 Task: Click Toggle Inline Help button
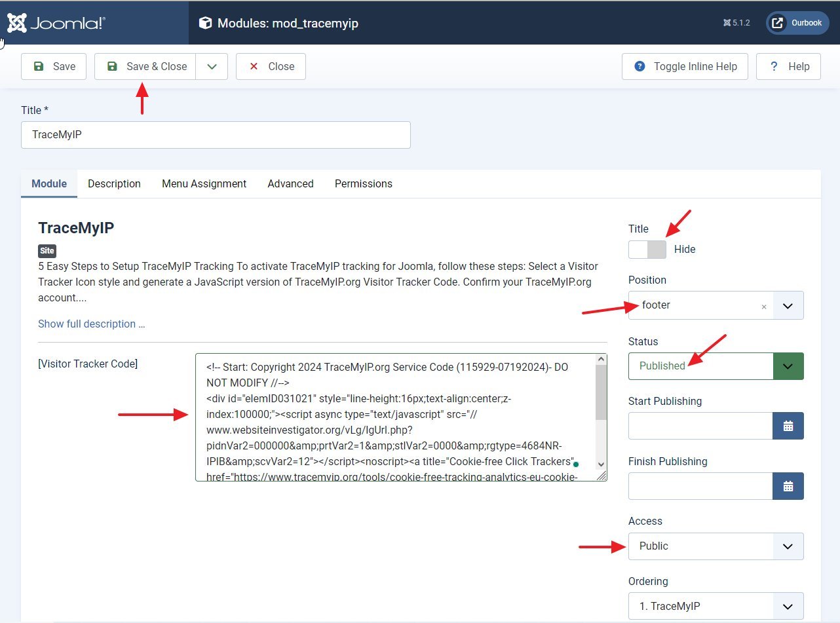685,66
